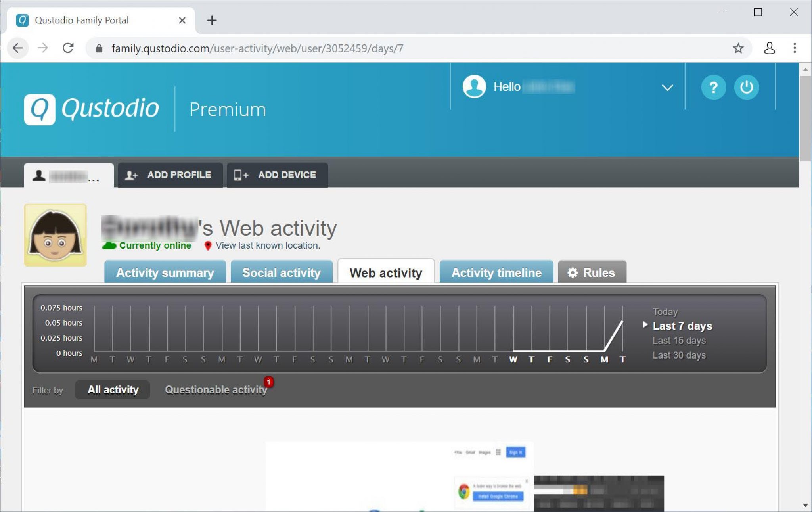Switch to Activity summary tab
The image size is (812, 512).
165,272
